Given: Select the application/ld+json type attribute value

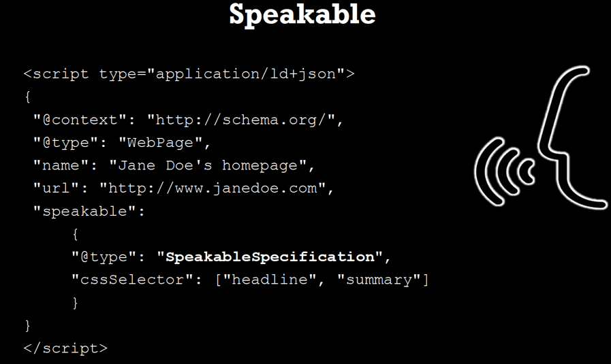Looking at the screenshot, I should tap(246, 73).
